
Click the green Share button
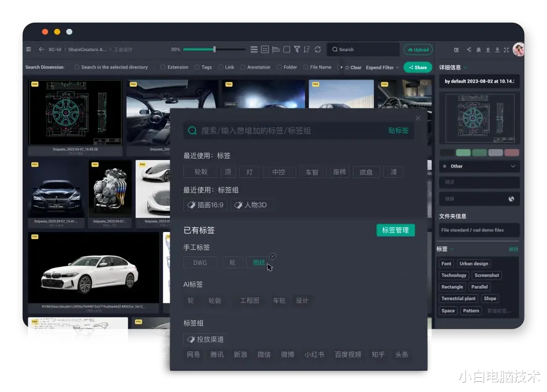(417, 67)
